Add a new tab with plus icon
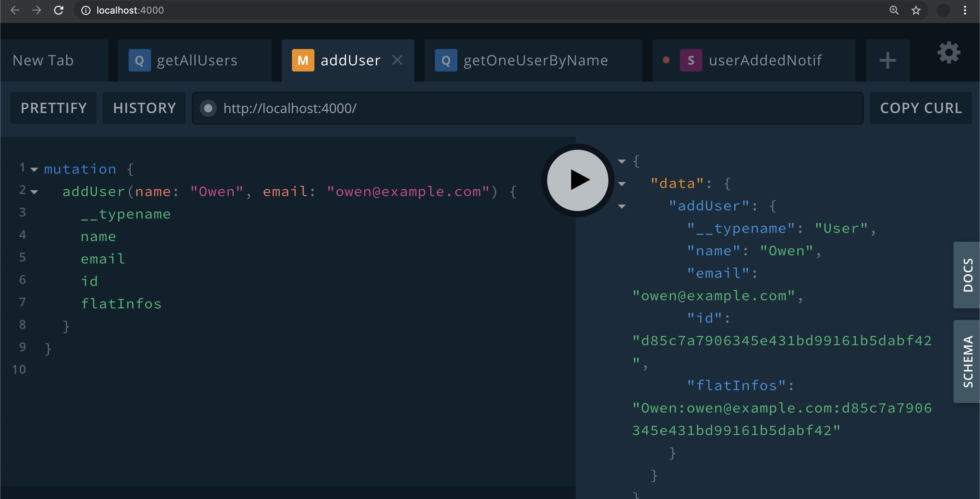Image resolution: width=980 pixels, height=499 pixels. coord(887,61)
